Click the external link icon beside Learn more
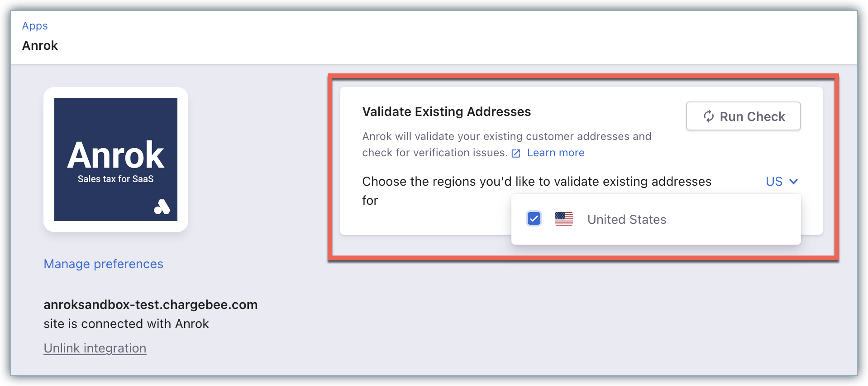 (x=516, y=154)
